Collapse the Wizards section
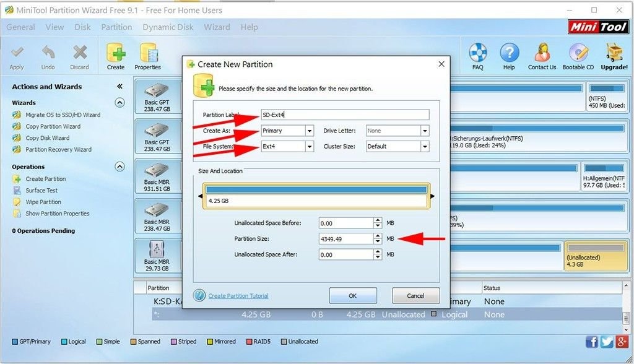The height and width of the screenshot is (364, 634). (x=119, y=102)
